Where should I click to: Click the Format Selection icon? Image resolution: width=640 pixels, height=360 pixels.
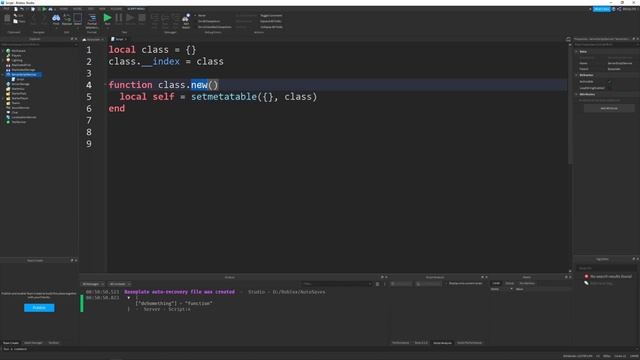[x=92, y=20]
